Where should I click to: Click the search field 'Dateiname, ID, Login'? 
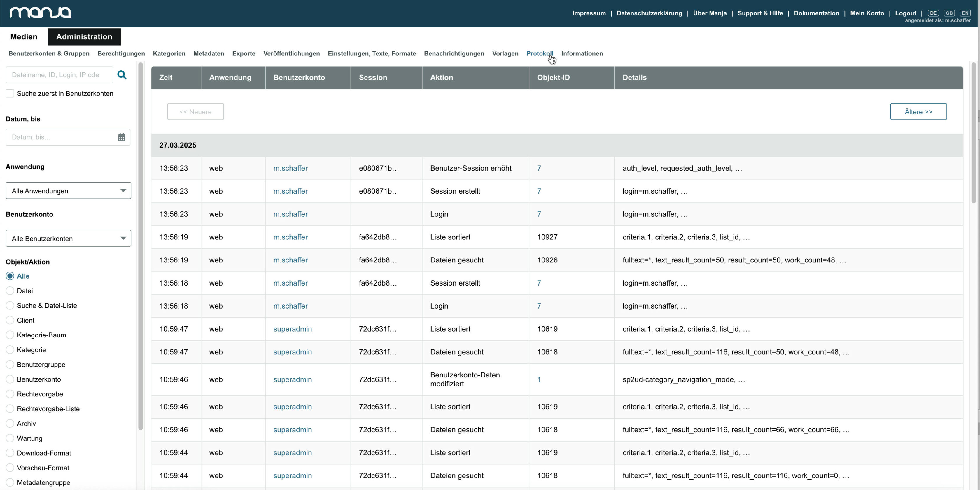click(59, 75)
